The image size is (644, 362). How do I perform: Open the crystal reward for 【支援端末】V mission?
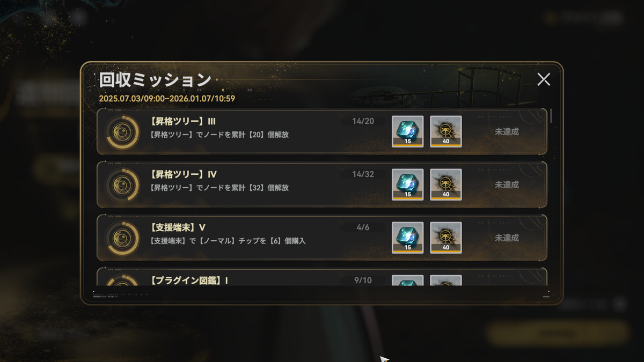coord(408,238)
